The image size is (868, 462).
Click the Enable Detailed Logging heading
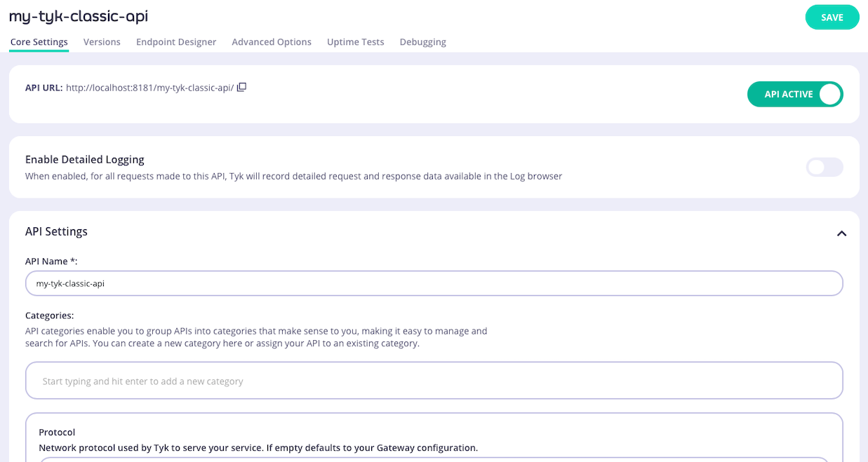pyautogui.click(x=84, y=159)
